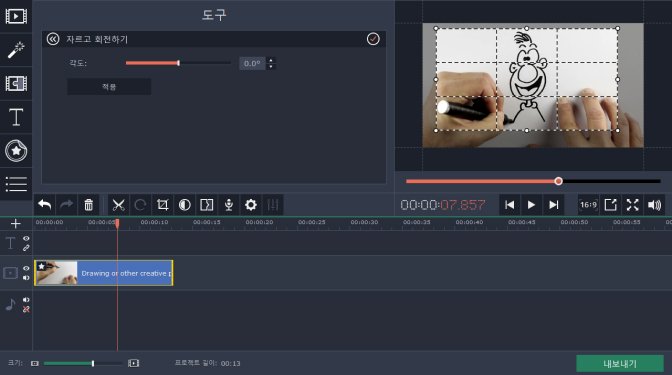672x375 pixels.
Task: Click the 적용 apply button
Action: pos(109,87)
